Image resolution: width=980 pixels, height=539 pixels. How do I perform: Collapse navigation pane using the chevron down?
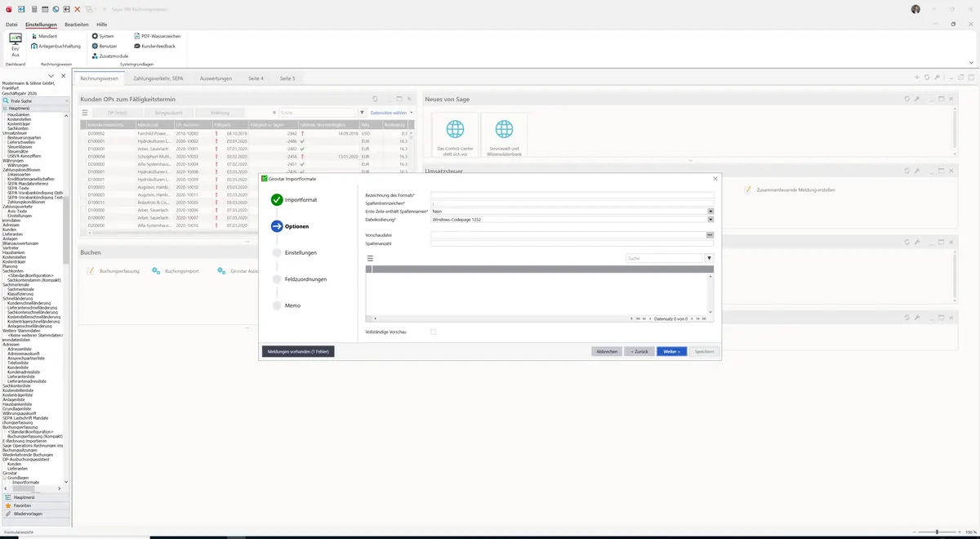click(x=51, y=76)
